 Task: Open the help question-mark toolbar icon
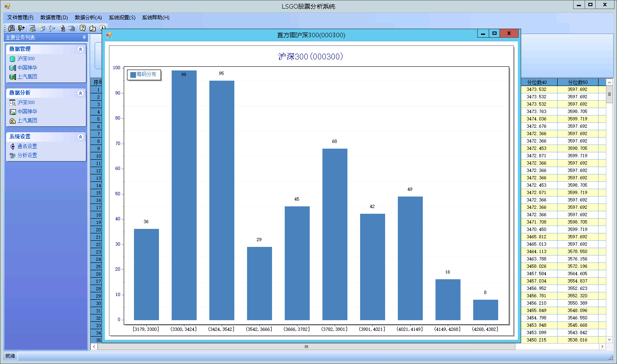pyautogui.click(x=83, y=28)
